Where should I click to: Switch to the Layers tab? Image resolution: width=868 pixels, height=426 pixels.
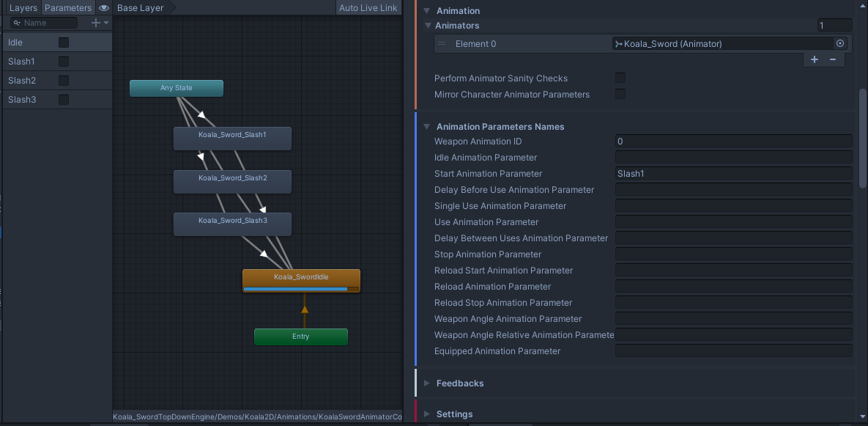coord(23,8)
